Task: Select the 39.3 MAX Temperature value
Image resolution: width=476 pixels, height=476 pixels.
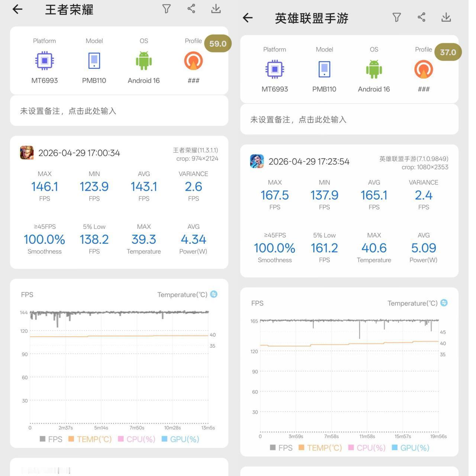Action: [x=144, y=239]
